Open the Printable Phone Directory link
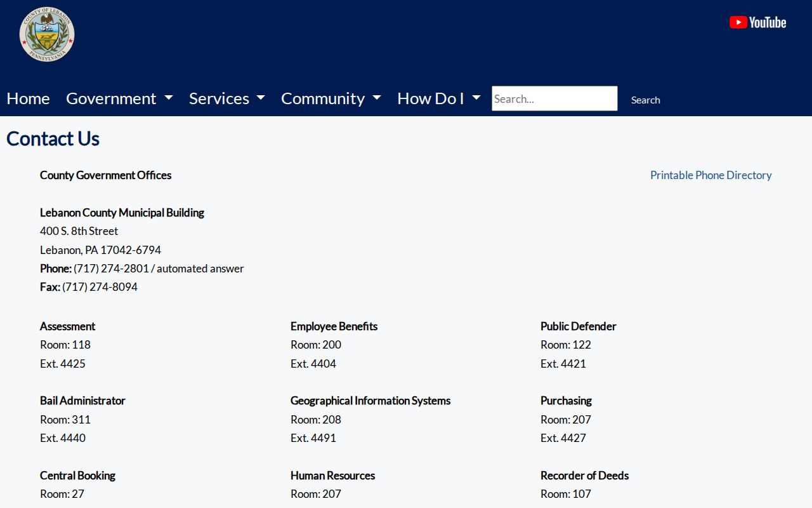 [710, 175]
